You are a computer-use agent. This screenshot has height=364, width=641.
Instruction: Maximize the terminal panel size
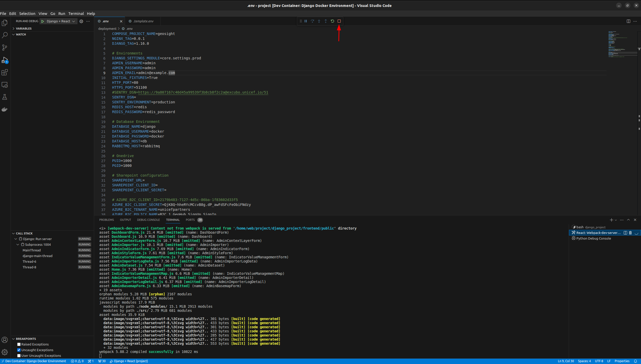click(x=628, y=220)
